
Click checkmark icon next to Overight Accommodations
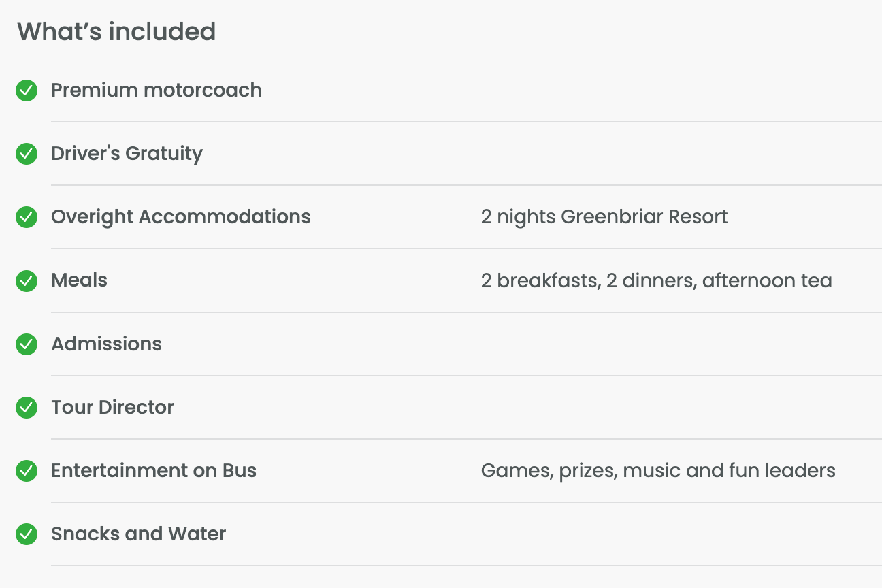[x=27, y=217]
